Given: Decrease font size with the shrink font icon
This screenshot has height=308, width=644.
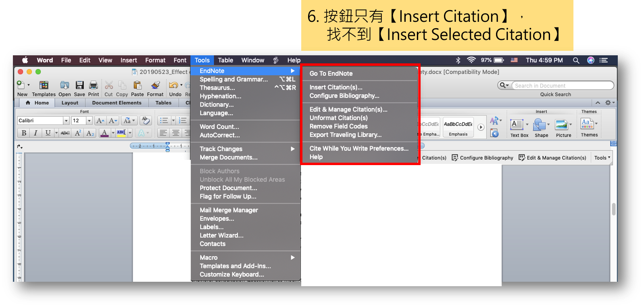Looking at the screenshot, I should (113, 121).
